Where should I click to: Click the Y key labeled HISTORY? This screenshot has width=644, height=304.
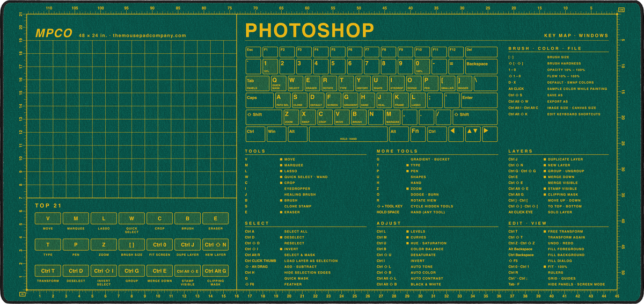pyautogui.click(x=363, y=83)
